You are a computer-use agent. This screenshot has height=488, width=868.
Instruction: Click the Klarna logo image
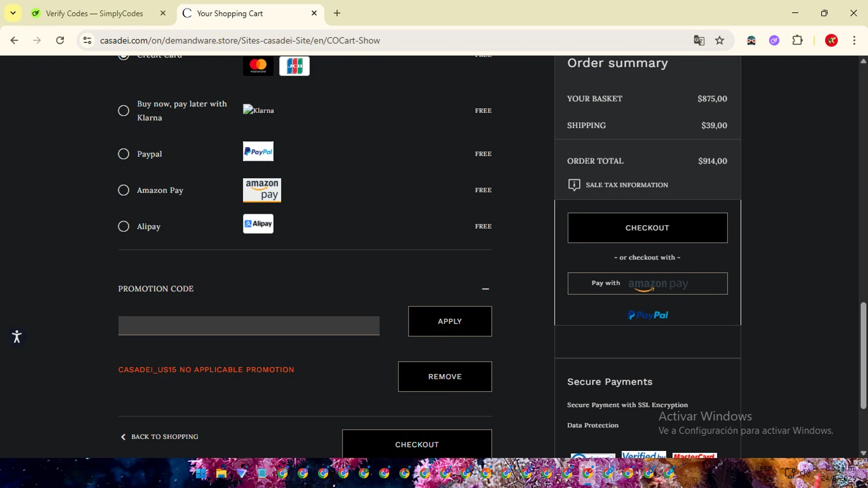tap(259, 110)
